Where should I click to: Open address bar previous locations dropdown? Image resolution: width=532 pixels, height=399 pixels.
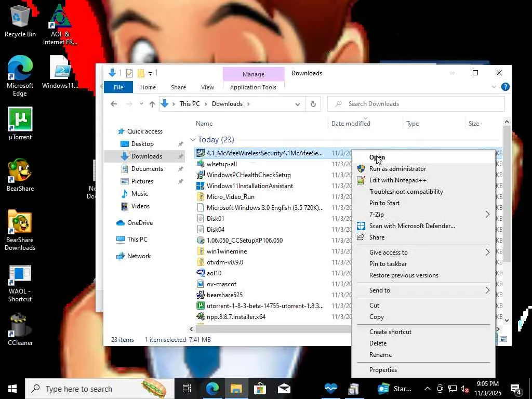(298, 104)
